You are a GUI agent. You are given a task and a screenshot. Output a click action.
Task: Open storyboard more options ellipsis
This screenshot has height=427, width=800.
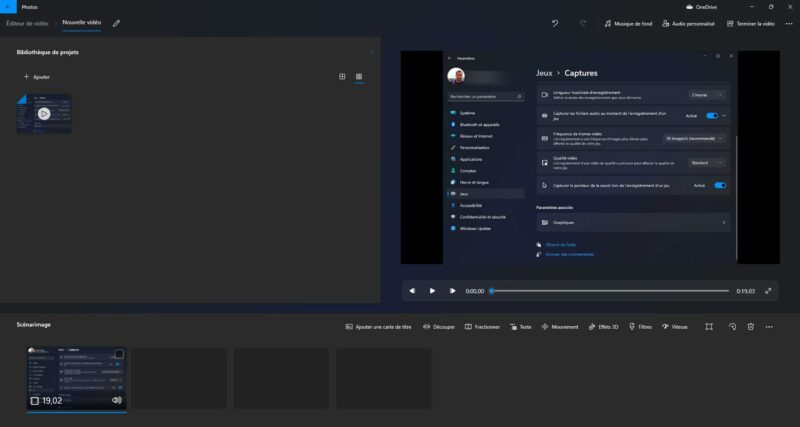tap(769, 327)
